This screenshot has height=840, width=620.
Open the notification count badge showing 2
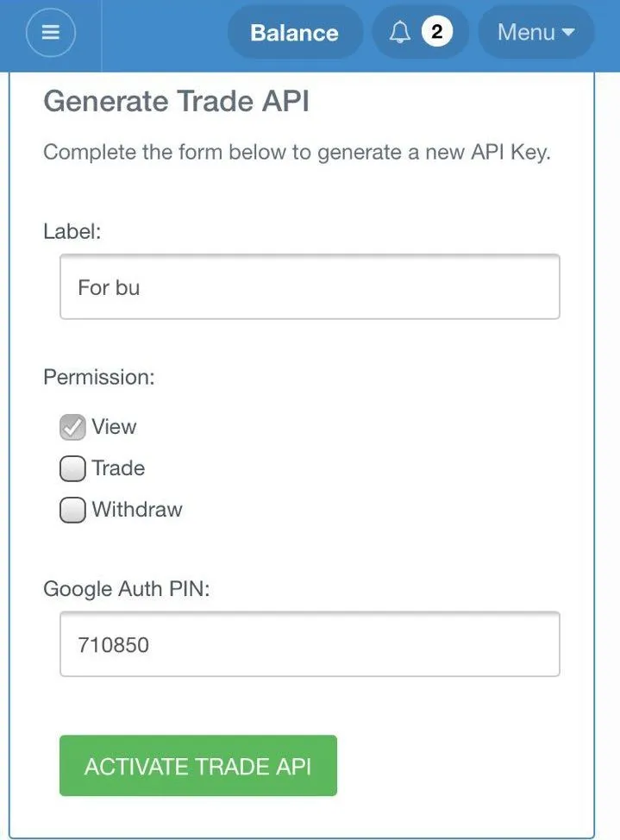pyautogui.click(x=436, y=32)
